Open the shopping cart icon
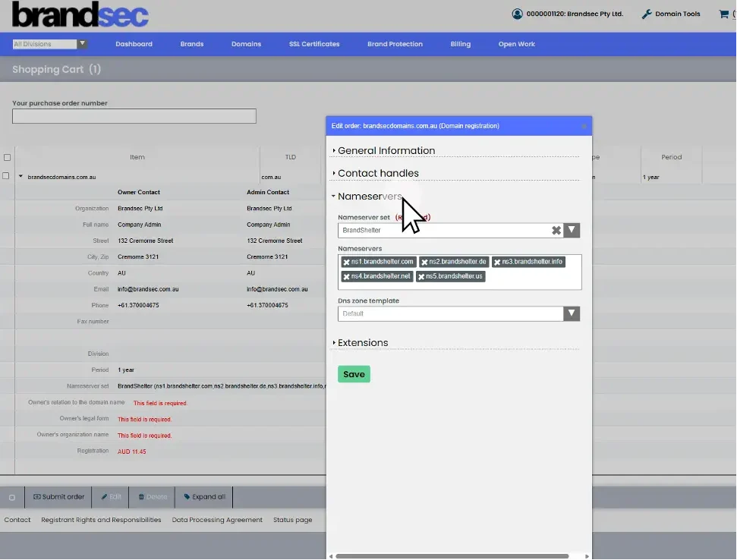 pyautogui.click(x=723, y=14)
